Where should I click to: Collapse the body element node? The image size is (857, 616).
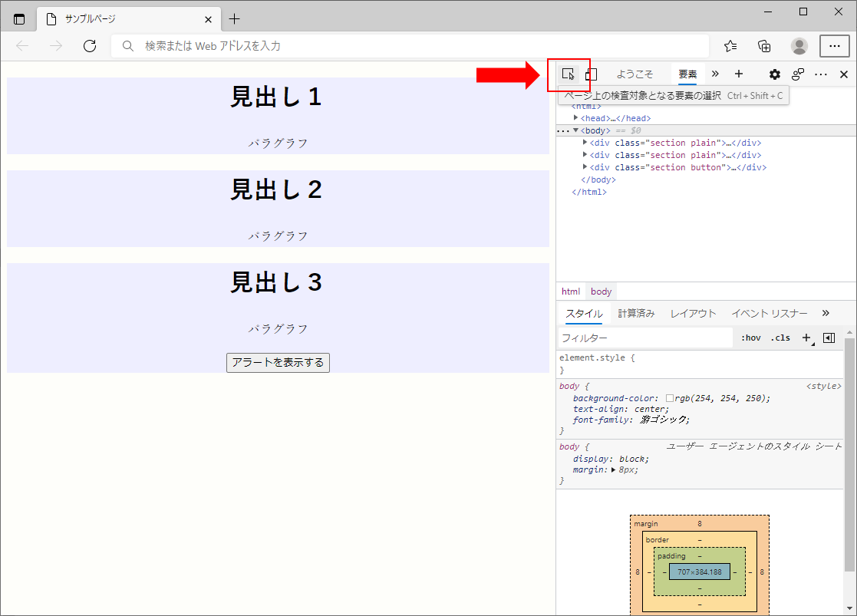pos(575,130)
